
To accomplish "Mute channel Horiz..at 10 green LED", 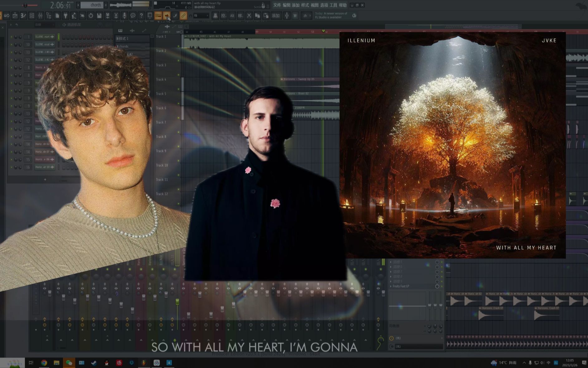I will [x=12, y=167].
